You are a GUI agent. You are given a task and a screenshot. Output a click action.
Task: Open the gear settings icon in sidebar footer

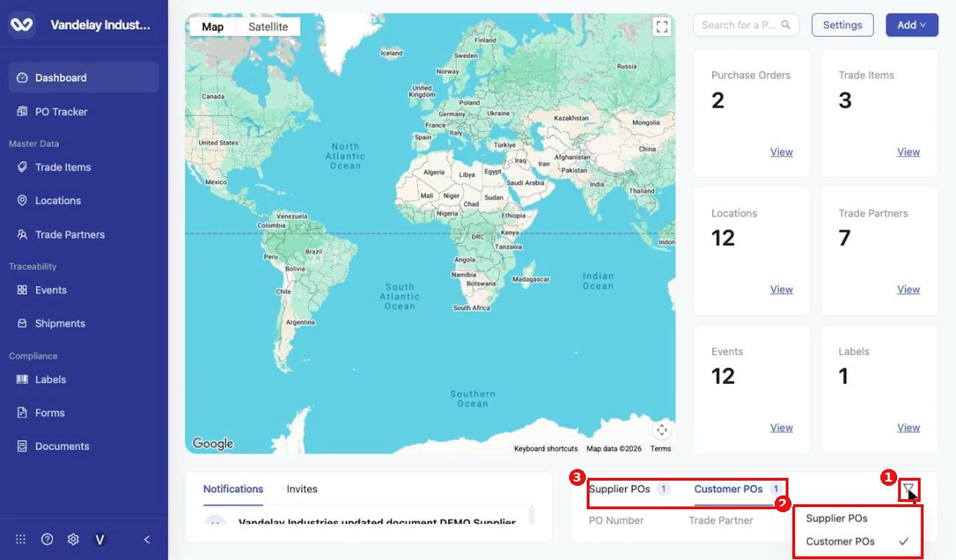73,539
